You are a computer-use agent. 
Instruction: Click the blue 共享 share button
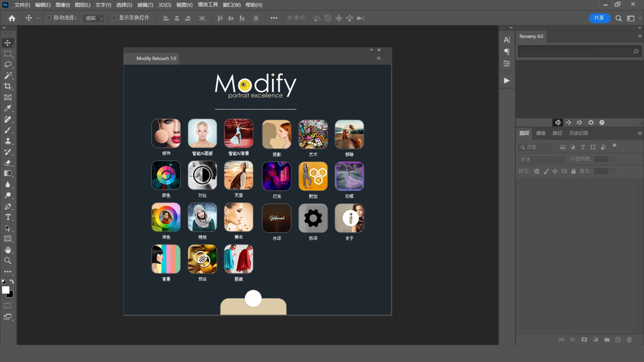point(599,18)
